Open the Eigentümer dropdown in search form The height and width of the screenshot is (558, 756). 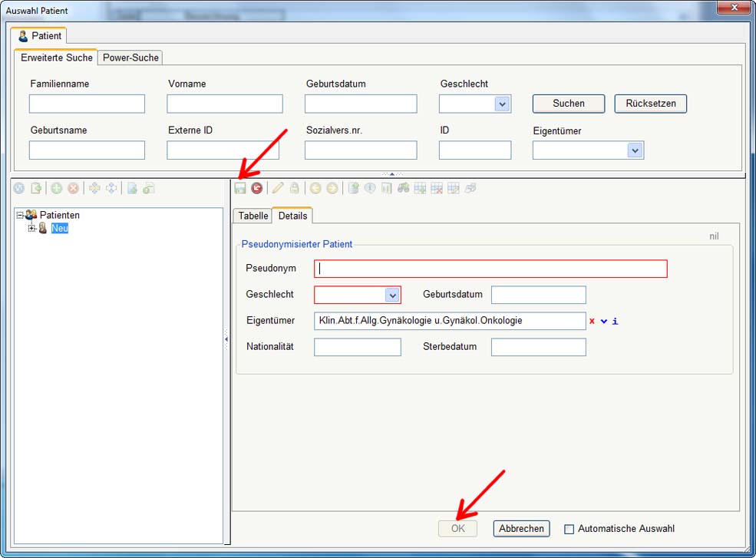634,150
